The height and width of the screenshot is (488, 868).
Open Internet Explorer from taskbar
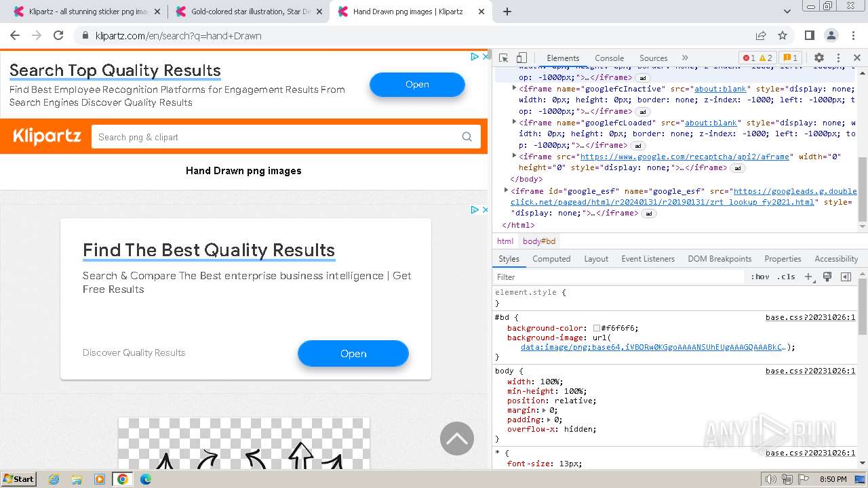point(54,479)
